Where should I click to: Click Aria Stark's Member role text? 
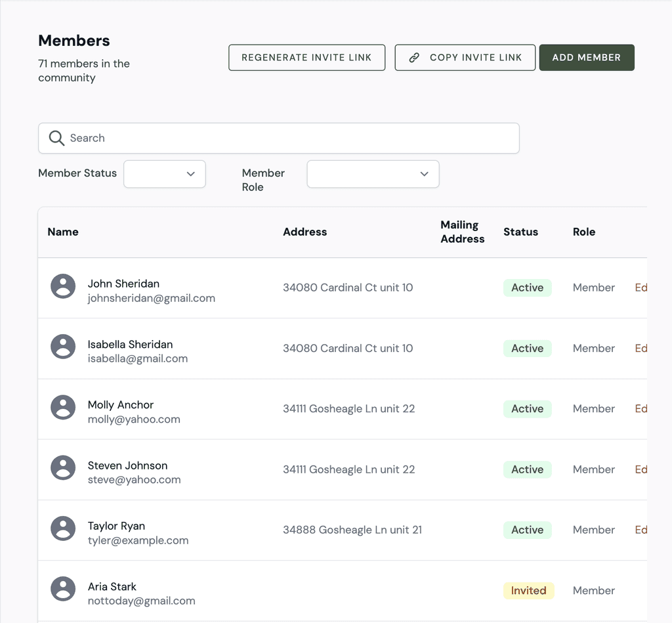click(593, 590)
